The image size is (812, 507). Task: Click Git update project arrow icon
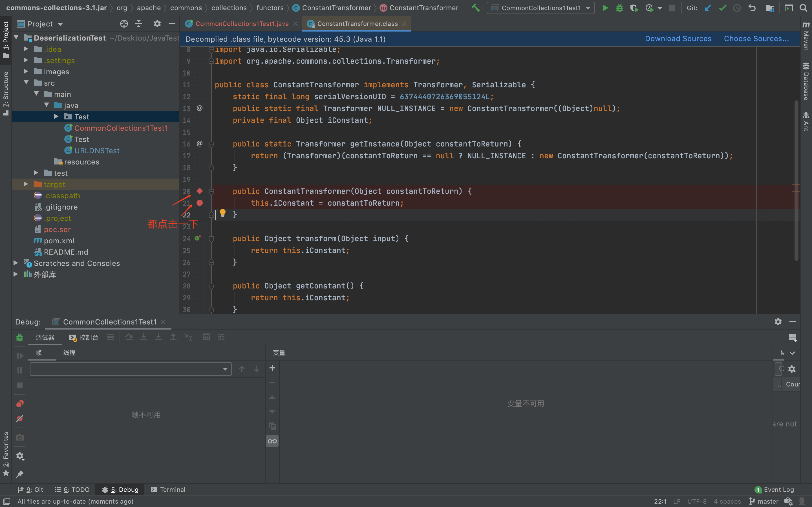pos(708,8)
